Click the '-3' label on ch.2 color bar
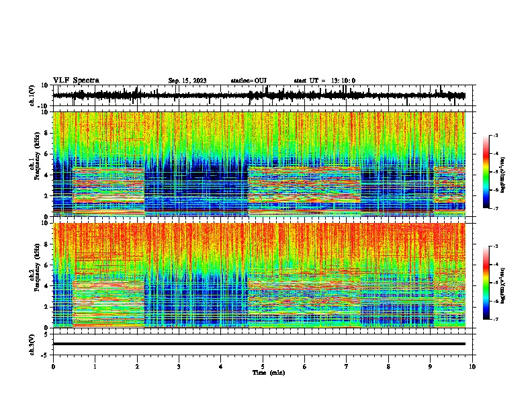532x411 pixels. (495, 246)
